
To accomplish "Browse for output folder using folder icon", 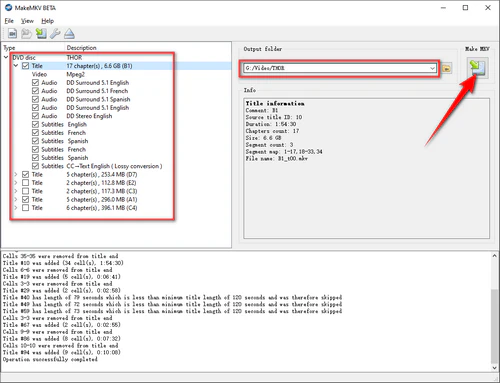I will [x=446, y=69].
